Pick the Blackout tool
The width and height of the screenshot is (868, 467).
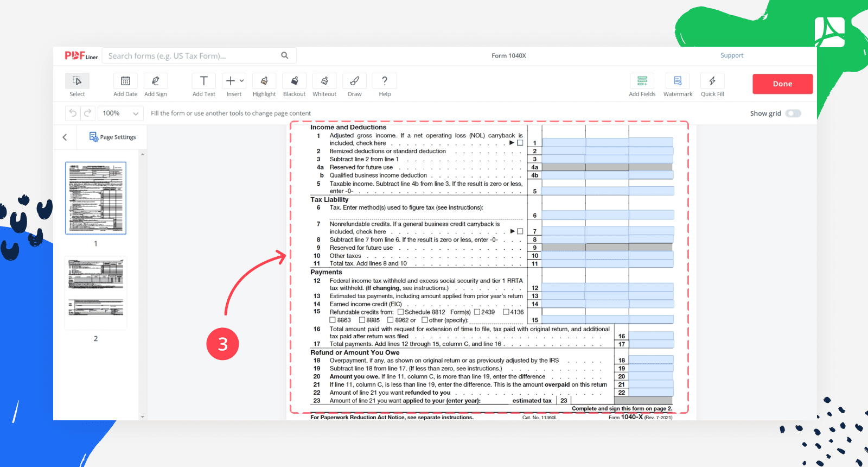295,81
